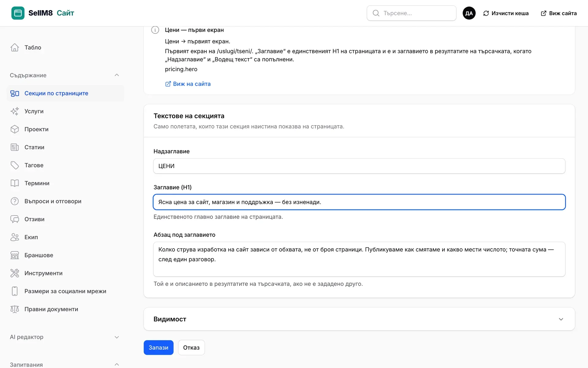Click the Инструменти wrench icon
Viewport: 588px width, 368px height.
(15, 273)
